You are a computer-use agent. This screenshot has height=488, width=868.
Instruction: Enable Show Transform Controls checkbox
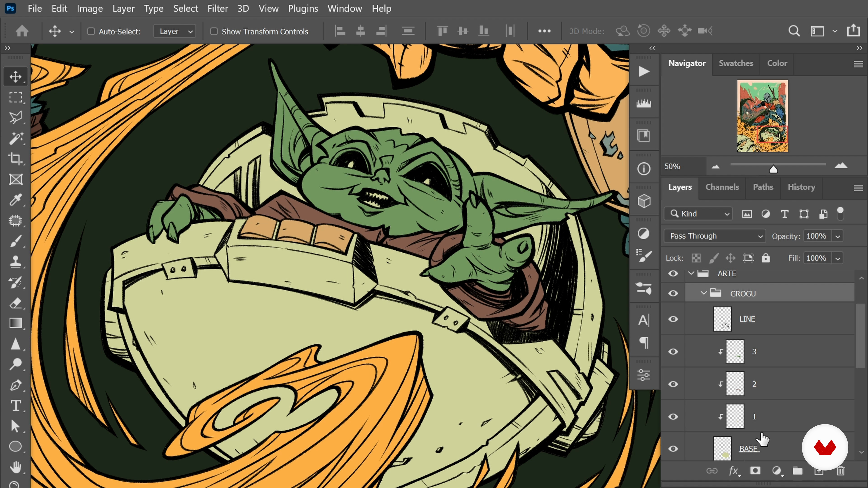[214, 31]
